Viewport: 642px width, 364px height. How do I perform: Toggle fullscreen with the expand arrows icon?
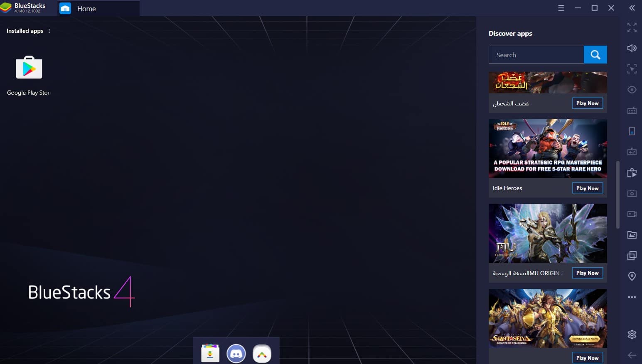pos(632,27)
